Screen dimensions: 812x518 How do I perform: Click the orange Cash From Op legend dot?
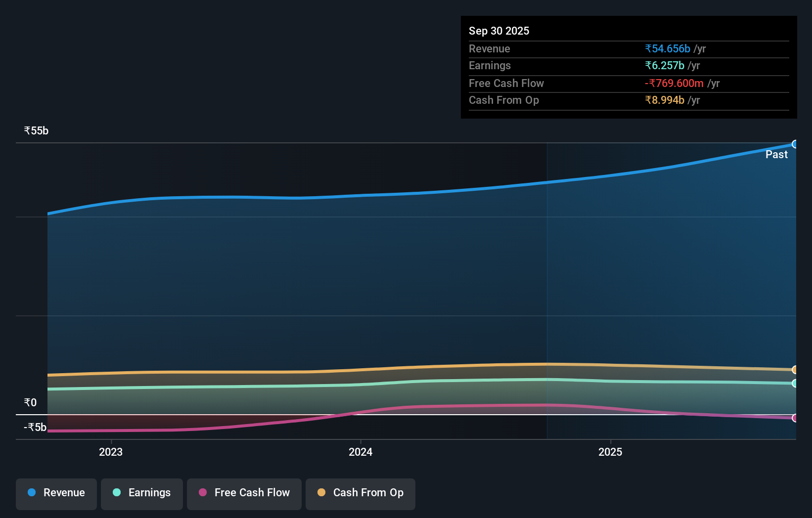(x=321, y=493)
